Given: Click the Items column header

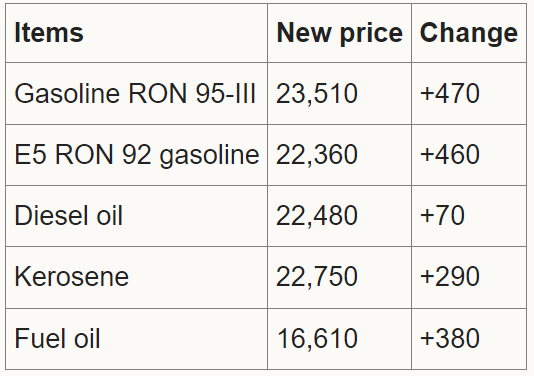Looking at the screenshot, I should 136,33.
